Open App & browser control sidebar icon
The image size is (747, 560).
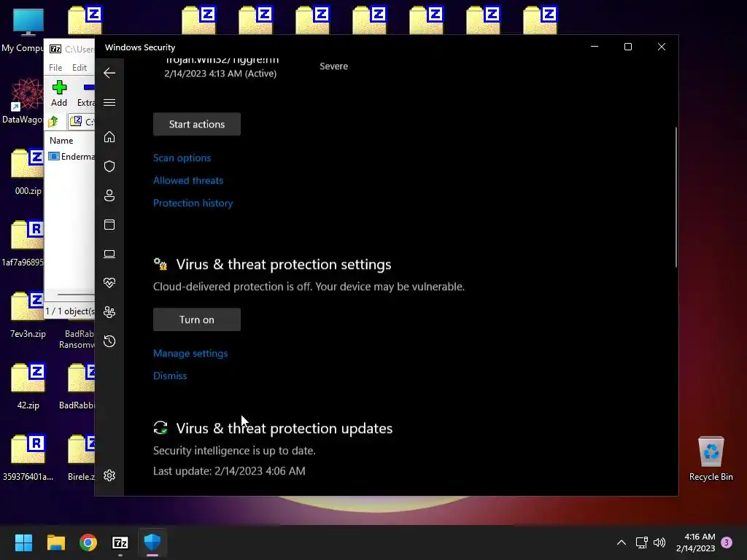[109, 225]
